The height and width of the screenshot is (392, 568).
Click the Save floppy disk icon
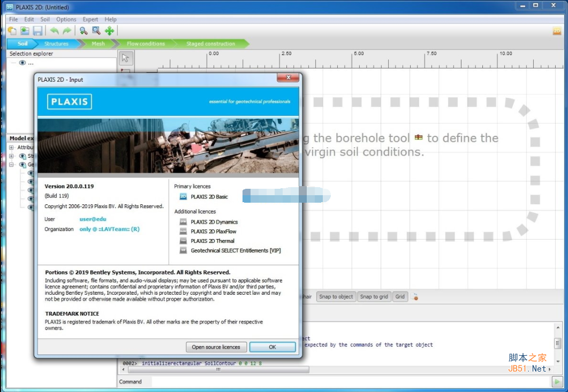pyautogui.click(x=37, y=31)
